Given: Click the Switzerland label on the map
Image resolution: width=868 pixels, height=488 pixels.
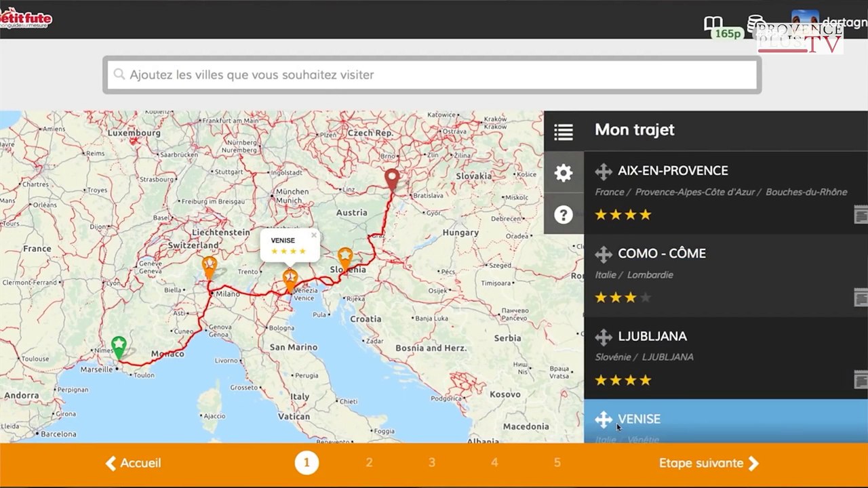Looking at the screenshot, I should [193, 245].
